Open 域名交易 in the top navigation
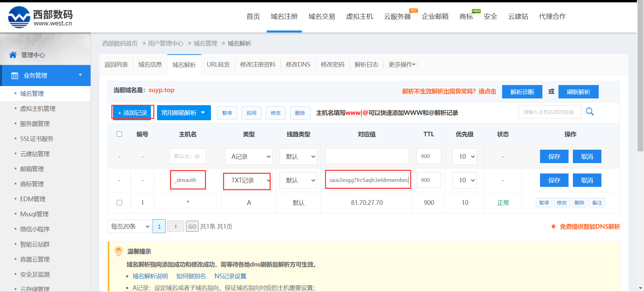The image size is (644, 292). click(x=322, y=16)
